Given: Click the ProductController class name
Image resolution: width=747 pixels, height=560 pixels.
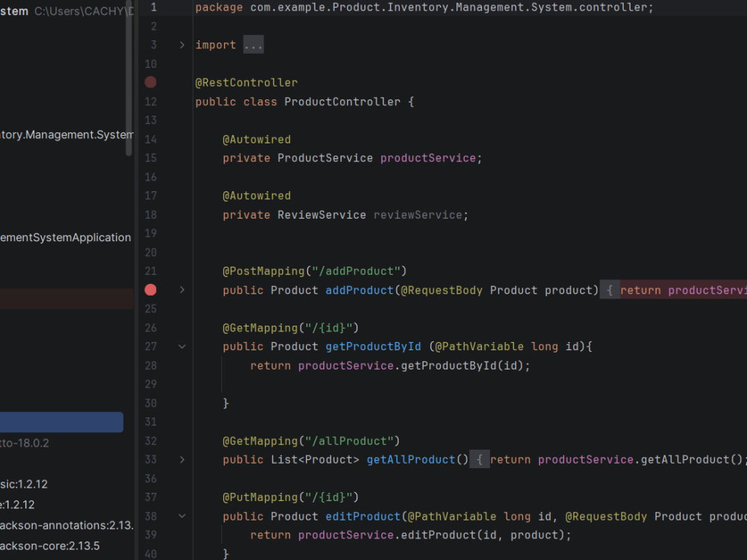Looking at the screenshot, I should (x=342, y=102).
